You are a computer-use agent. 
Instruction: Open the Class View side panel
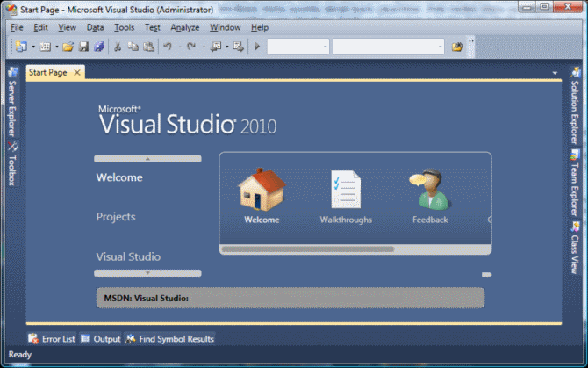coord(575,248)
